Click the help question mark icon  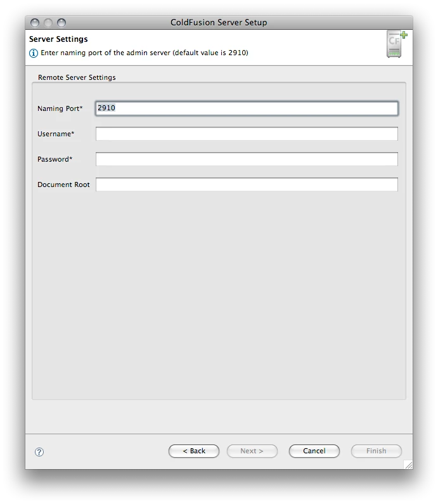39,452
